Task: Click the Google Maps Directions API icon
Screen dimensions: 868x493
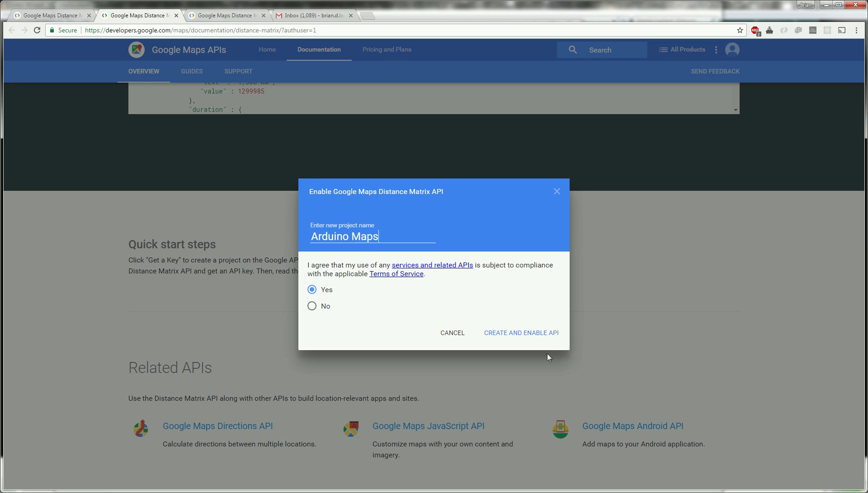Action: [141, 428]
